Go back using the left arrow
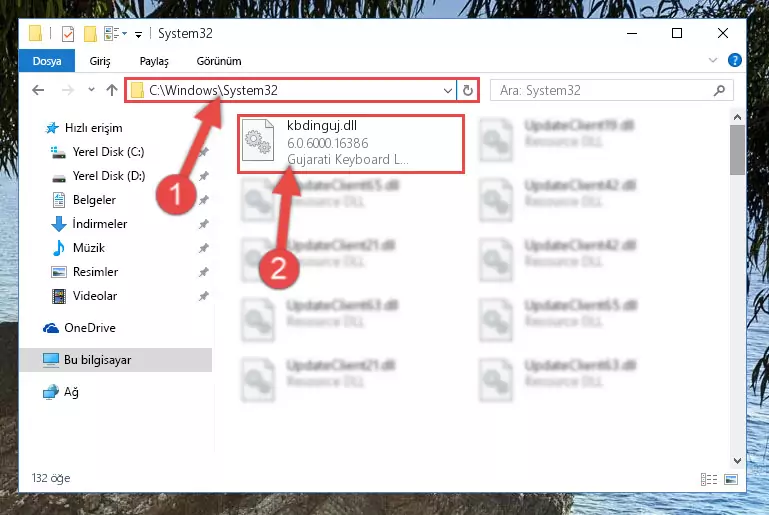 (38, 90)
